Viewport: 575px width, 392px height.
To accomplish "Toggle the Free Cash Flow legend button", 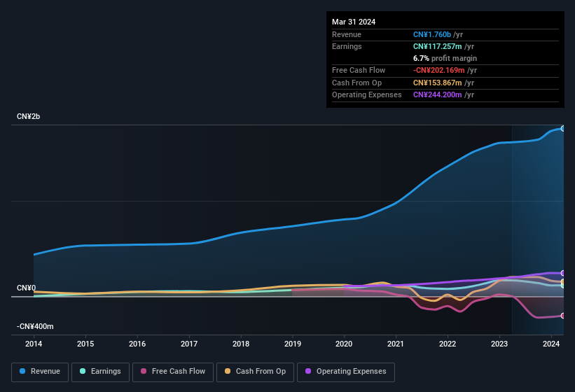I will [x=173, y=372].
